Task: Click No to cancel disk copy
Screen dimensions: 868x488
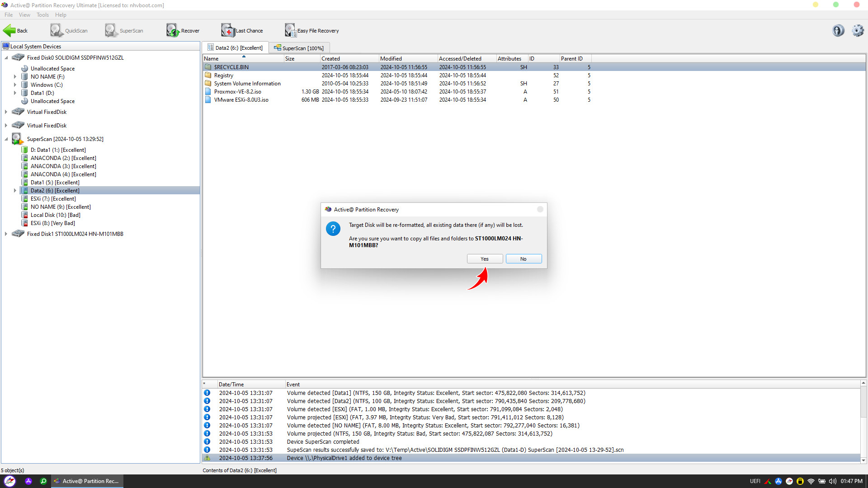Action: 523,258
